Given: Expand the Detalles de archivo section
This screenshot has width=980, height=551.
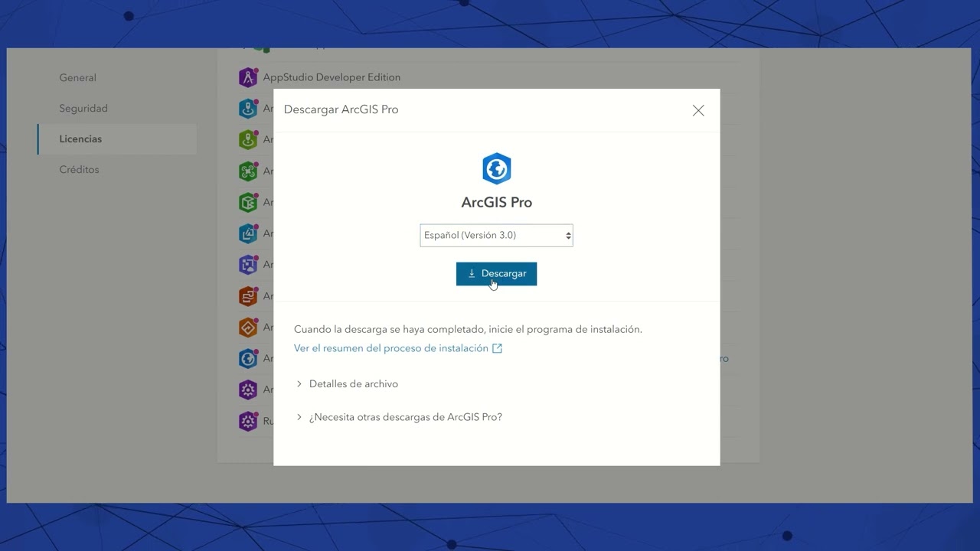Looking at the screenshot, I should (x=347, y=384).
